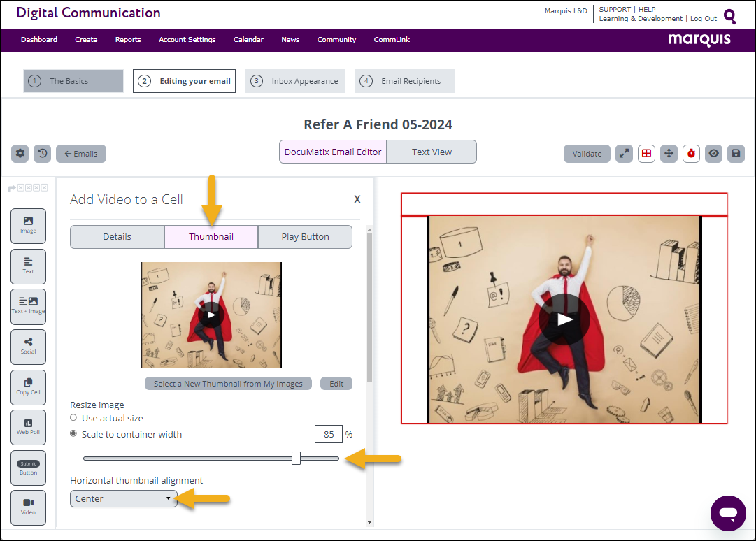Click the scroll-down arrow of panel scrollbar
The width and height of the screenshot is (756, 541).
369,522
